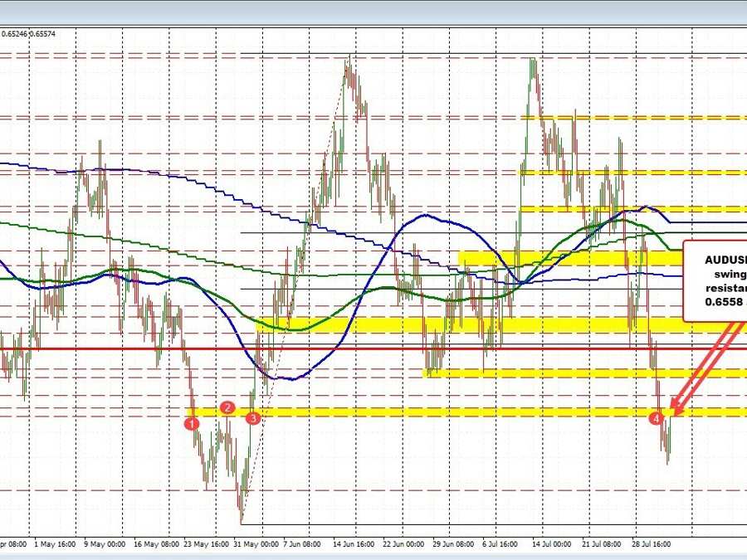Click the AUDUSD swing resistance annotation box

715,280
